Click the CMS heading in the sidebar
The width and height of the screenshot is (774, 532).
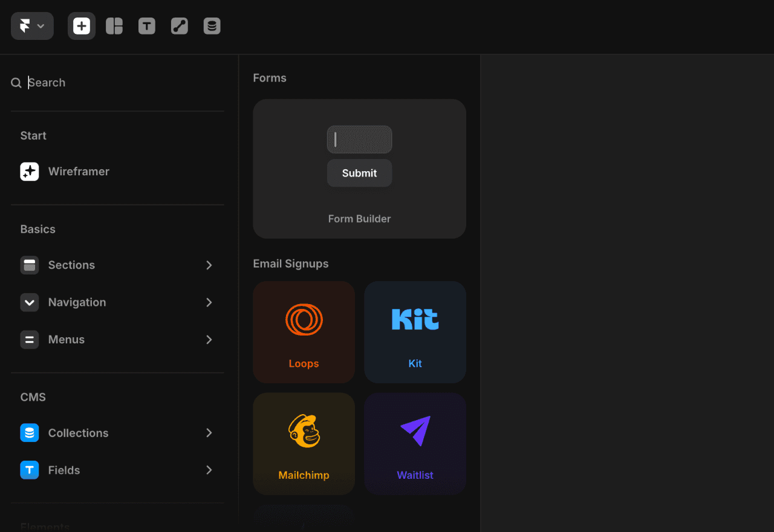[33, 397]
